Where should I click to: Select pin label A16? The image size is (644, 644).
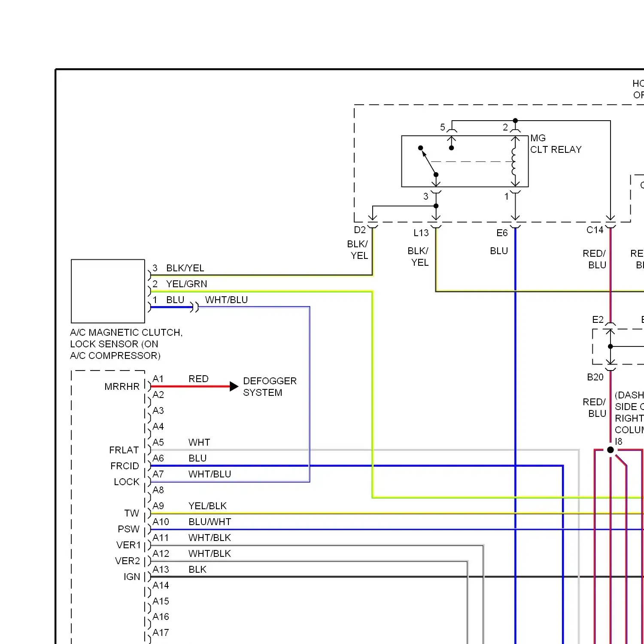[x=161, y=617]
